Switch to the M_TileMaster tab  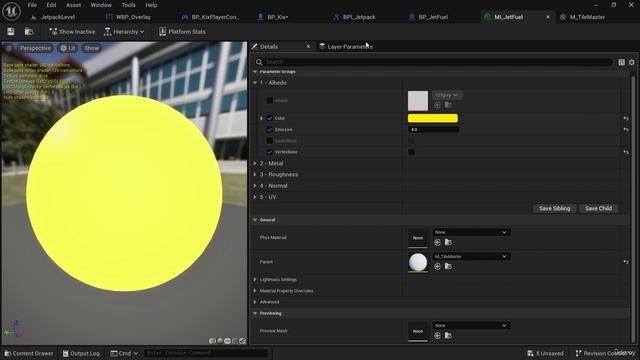click(x=583, y=17)
